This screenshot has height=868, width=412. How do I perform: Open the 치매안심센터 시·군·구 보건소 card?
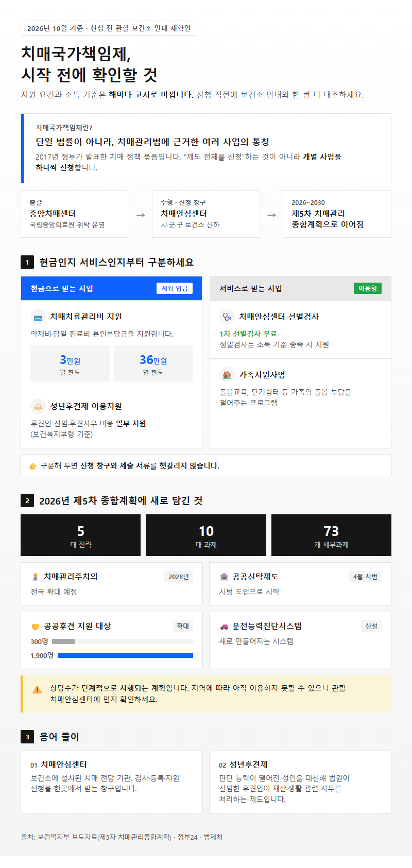click(x=206, y=214)
